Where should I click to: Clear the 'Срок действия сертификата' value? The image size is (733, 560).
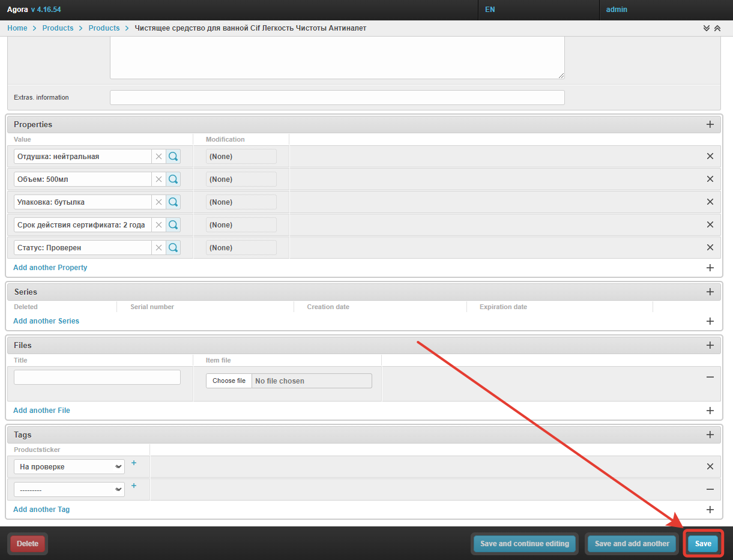[x=158, y=225]
